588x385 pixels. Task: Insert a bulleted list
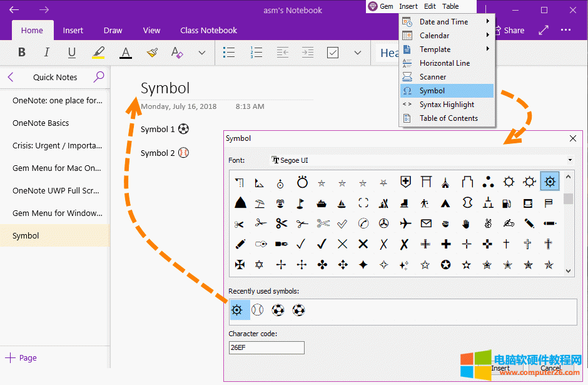(228, 53)
